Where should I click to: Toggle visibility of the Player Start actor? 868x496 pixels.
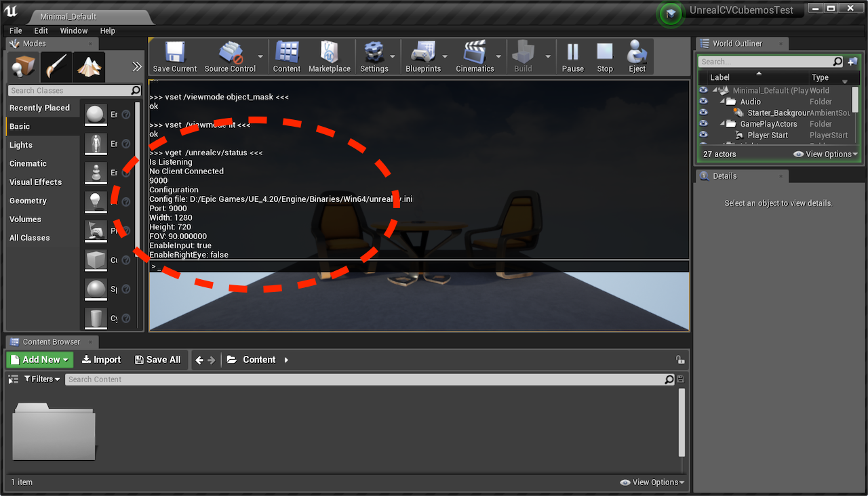point(704,135)
